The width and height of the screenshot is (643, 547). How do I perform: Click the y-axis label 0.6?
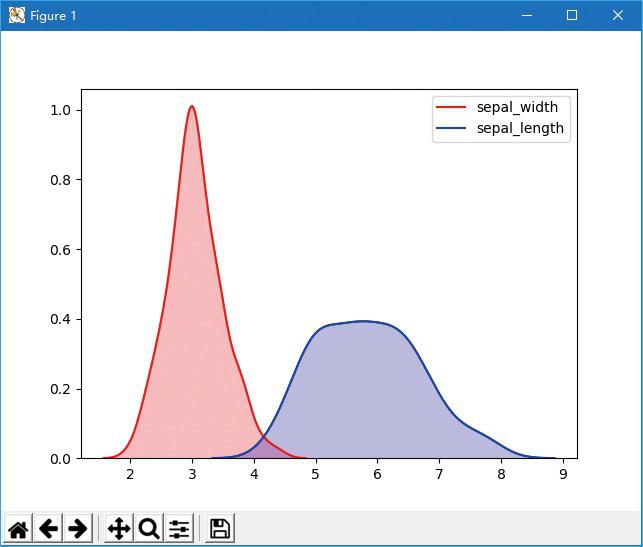(x=60, y=250)
